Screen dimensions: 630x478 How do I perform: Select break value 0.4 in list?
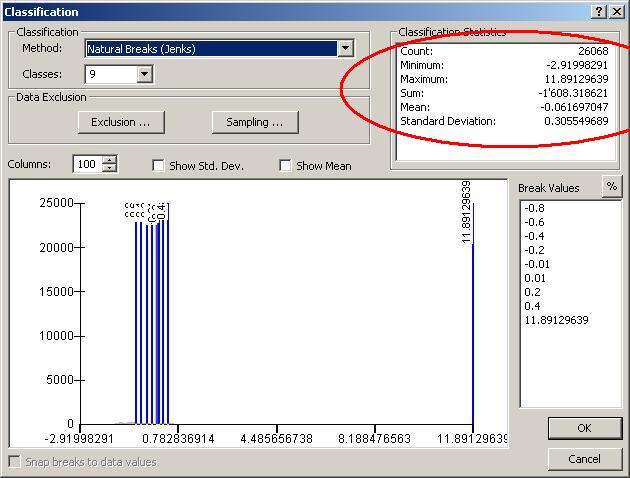click(x=532, y=306)
